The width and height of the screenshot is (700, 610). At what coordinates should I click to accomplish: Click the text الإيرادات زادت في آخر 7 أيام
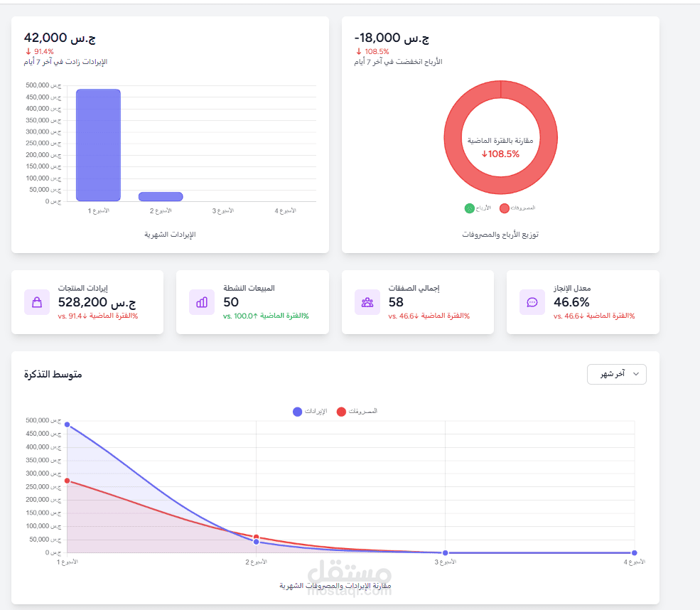(x=65, y=62)
